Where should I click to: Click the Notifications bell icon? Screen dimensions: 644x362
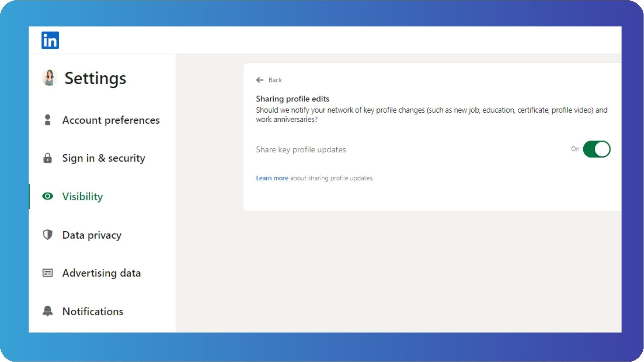point(48,311)
